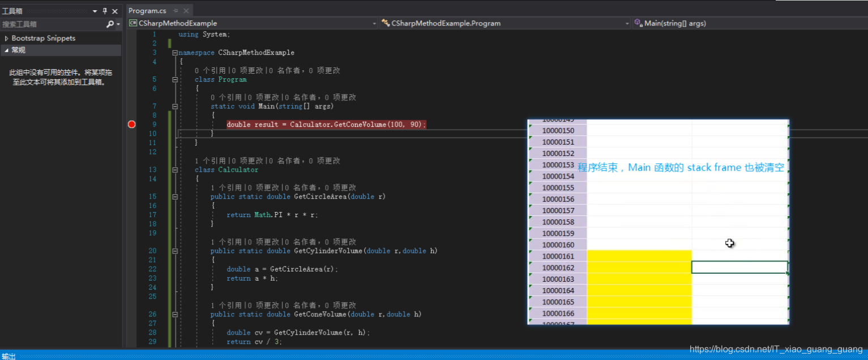Collapse the Main method block

point(175,107)
